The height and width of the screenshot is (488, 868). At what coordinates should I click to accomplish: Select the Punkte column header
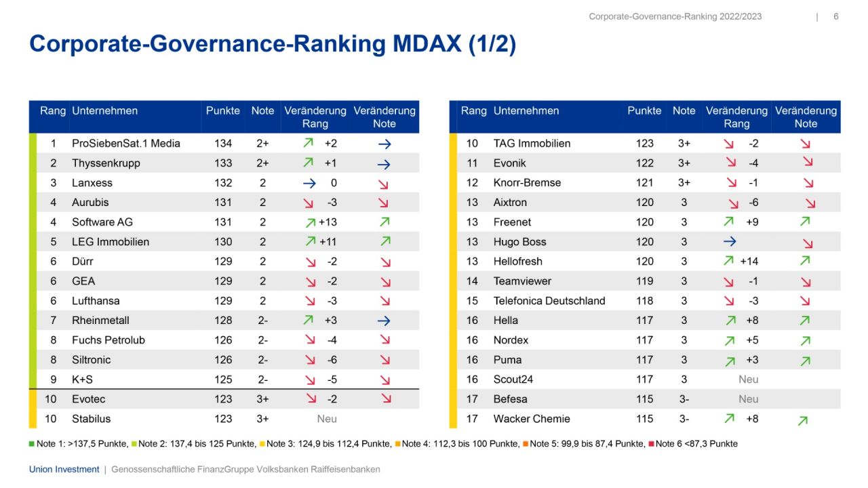tap(223, 110)
